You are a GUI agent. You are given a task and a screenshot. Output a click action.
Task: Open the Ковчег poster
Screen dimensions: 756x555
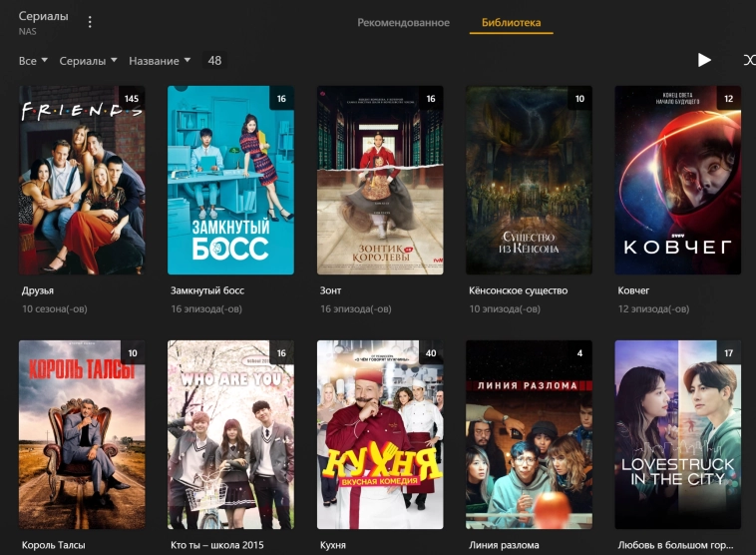(x=678, y=181)
